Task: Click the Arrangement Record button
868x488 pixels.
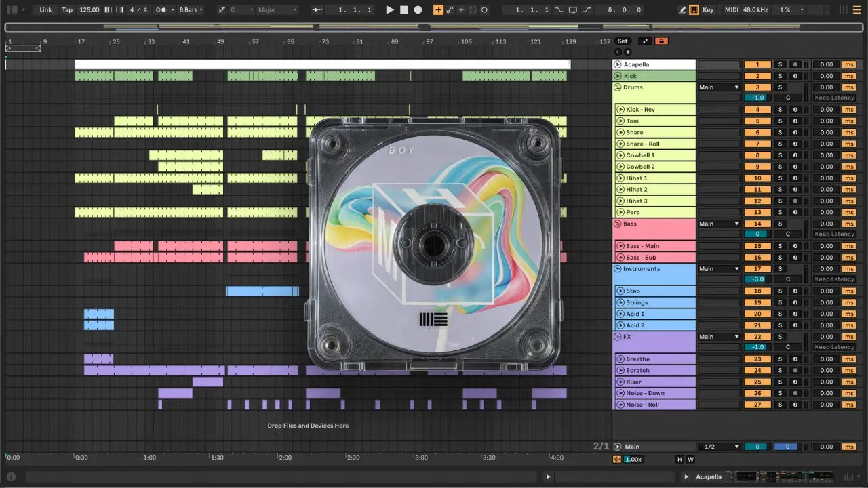Action: pos(418,10)
